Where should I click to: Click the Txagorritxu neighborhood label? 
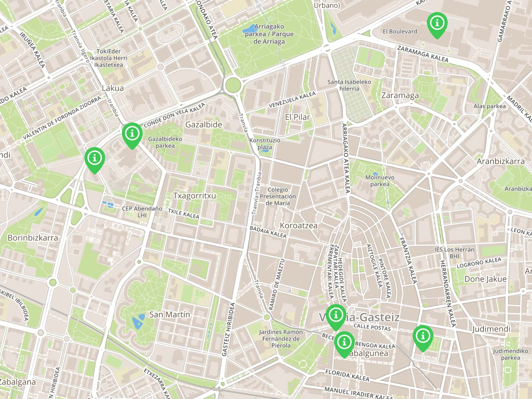[x=194, y=196]
